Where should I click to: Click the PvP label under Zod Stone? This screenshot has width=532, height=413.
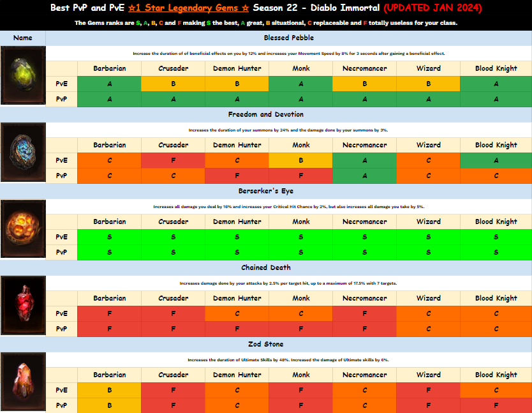[x=62, y=405]
